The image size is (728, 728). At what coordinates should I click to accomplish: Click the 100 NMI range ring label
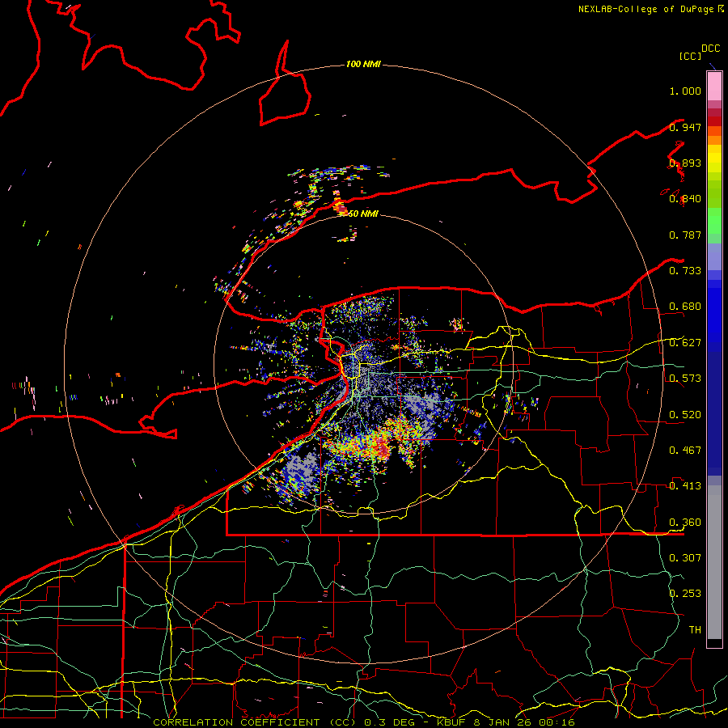click(363, 64)
